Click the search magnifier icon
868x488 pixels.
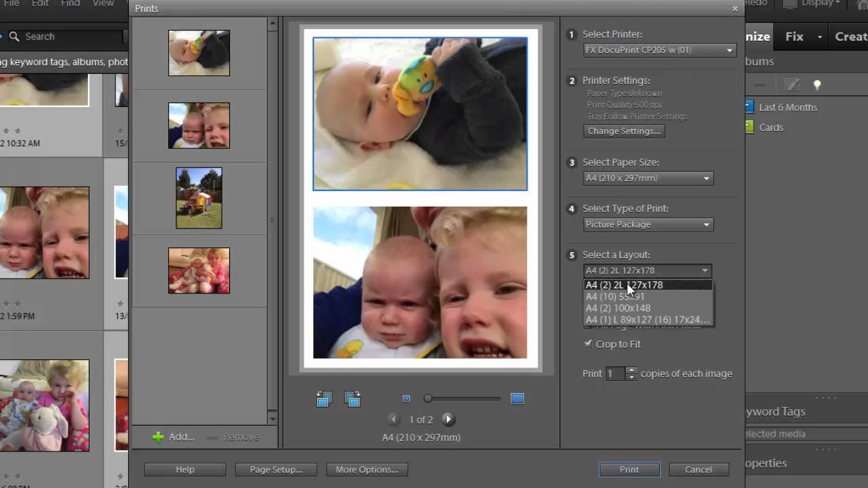(14, 37)
